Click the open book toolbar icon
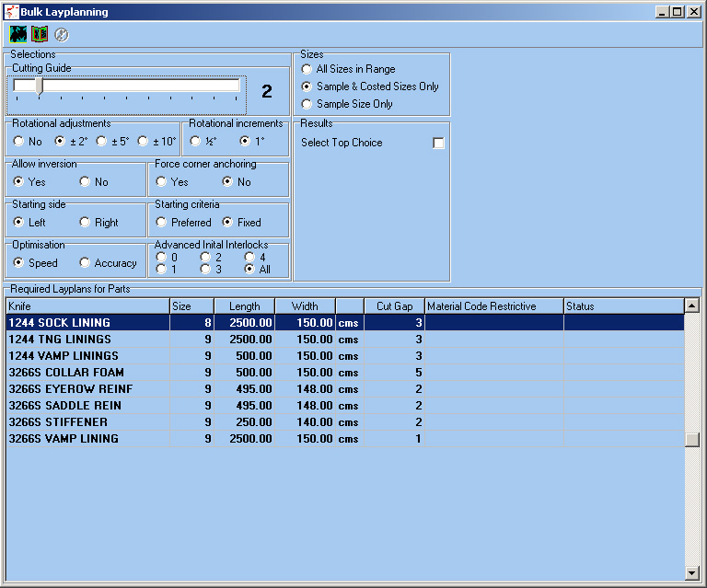The height and width of the screenshot is (588, 707). point(40,34)
